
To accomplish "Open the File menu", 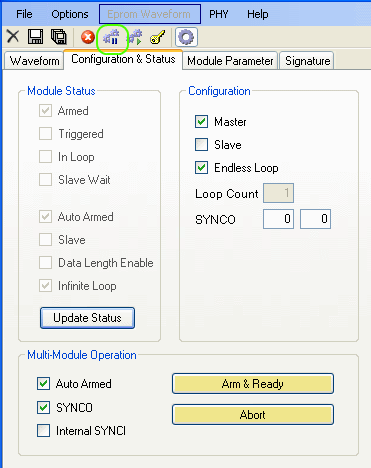I will click(24, 14).
